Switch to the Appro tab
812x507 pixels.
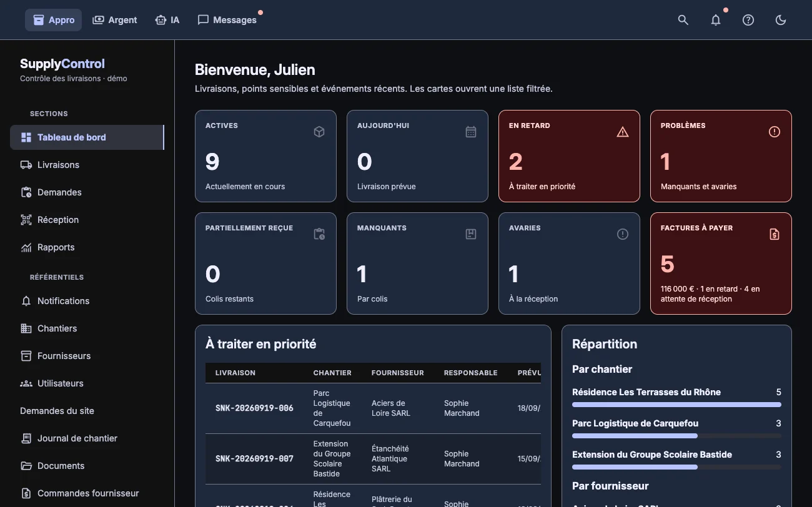click(54, 20)
